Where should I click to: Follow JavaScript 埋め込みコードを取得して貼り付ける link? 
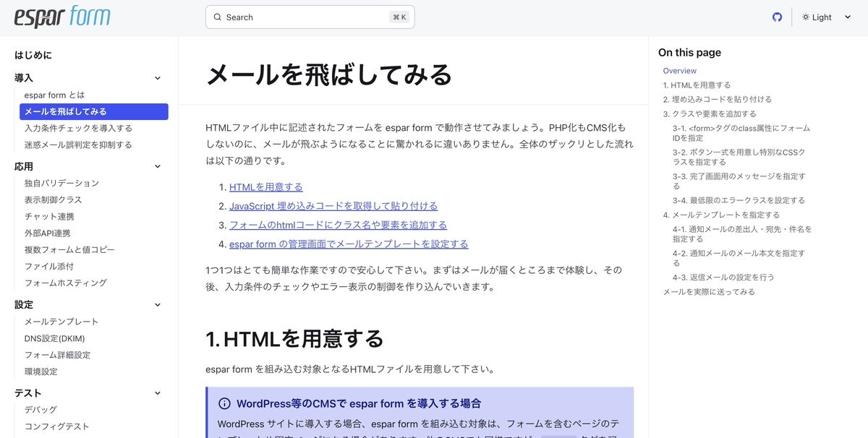333,206
